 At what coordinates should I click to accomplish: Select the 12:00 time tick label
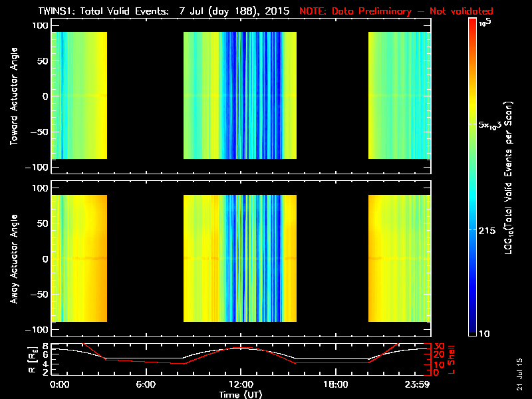(x=240, y=384)
